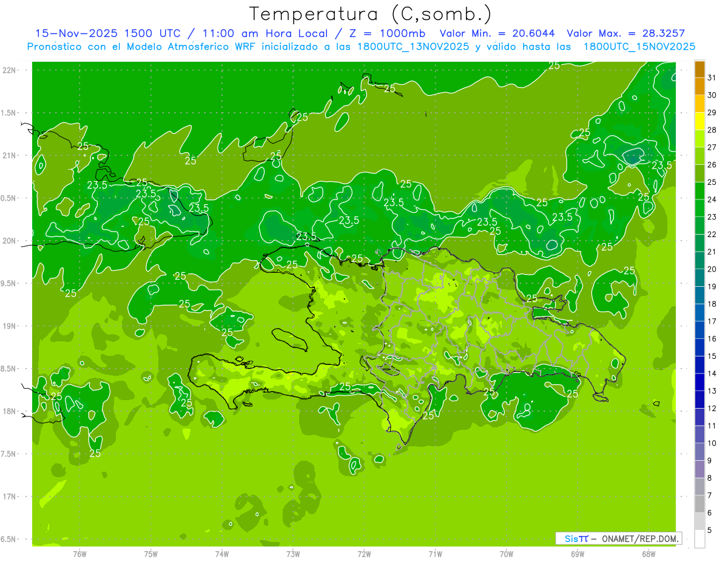This screenshot has height=562, width=728.
Task: Click the number 18 on the color scale
Action: click(712, 304)
